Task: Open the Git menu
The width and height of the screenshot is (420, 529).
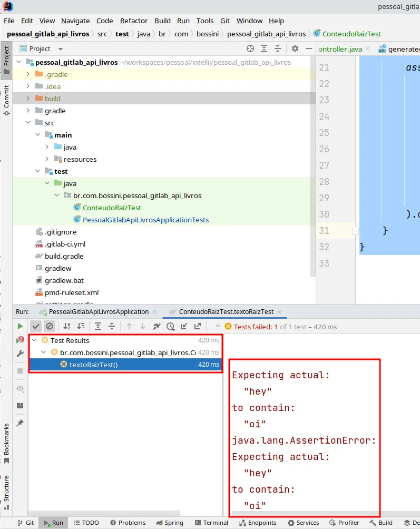Action: coord(224,21)
